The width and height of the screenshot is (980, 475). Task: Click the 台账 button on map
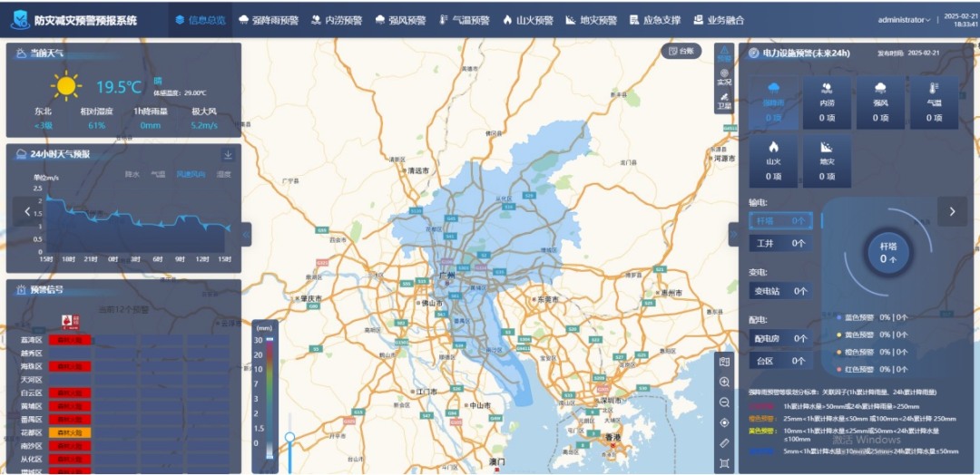click(681, 51)
